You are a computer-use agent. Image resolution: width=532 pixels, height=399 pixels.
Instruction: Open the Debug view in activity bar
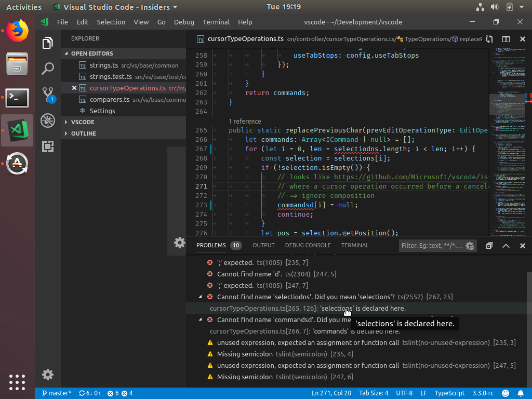[x=48, y=121]
